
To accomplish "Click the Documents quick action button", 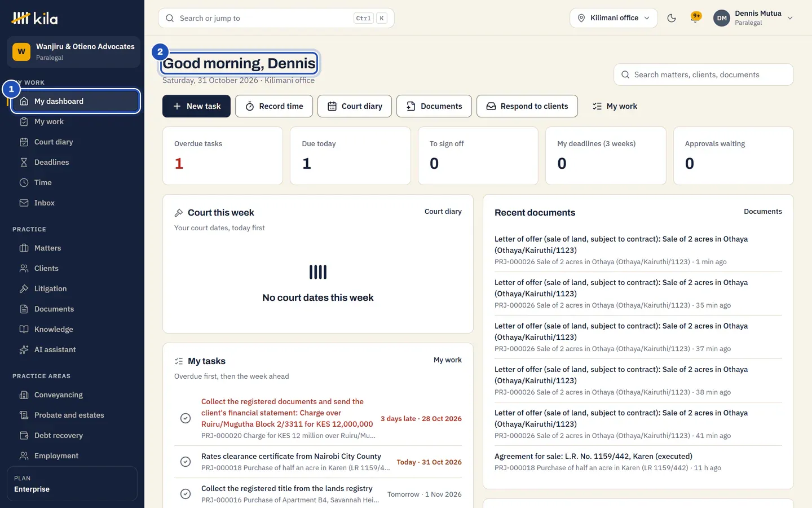I will (434, 106).
